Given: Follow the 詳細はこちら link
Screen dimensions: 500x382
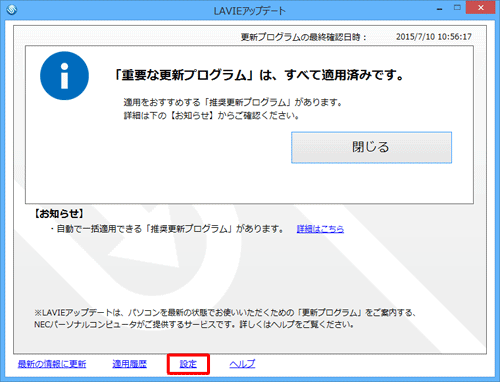Looking at the screenshot, I should click(320, 229).
